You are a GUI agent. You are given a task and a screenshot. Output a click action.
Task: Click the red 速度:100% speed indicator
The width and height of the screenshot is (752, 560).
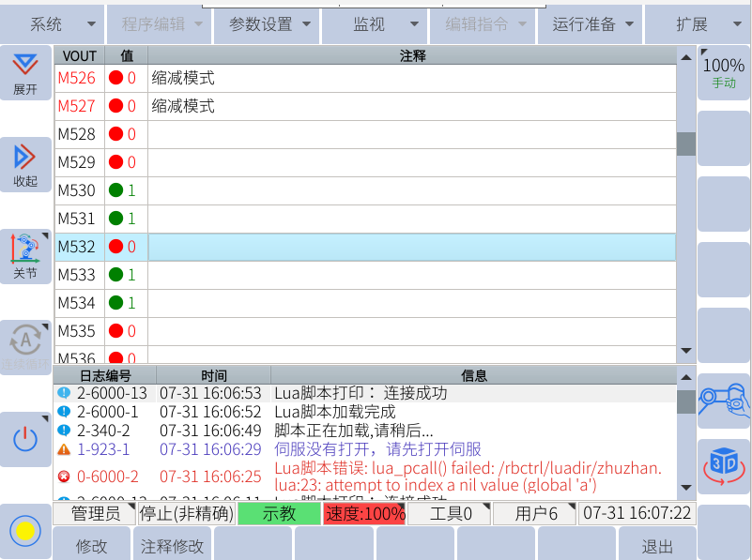coord(364,514)
